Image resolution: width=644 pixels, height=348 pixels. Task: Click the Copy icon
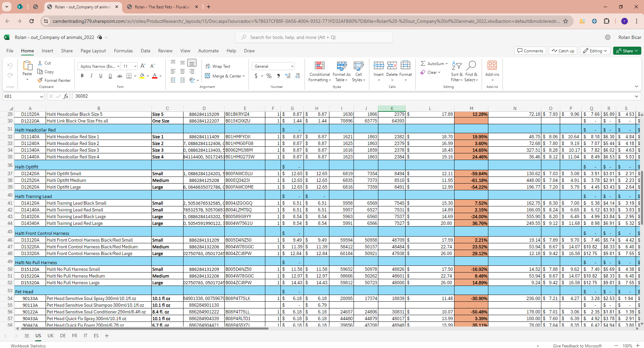(40, 72)
